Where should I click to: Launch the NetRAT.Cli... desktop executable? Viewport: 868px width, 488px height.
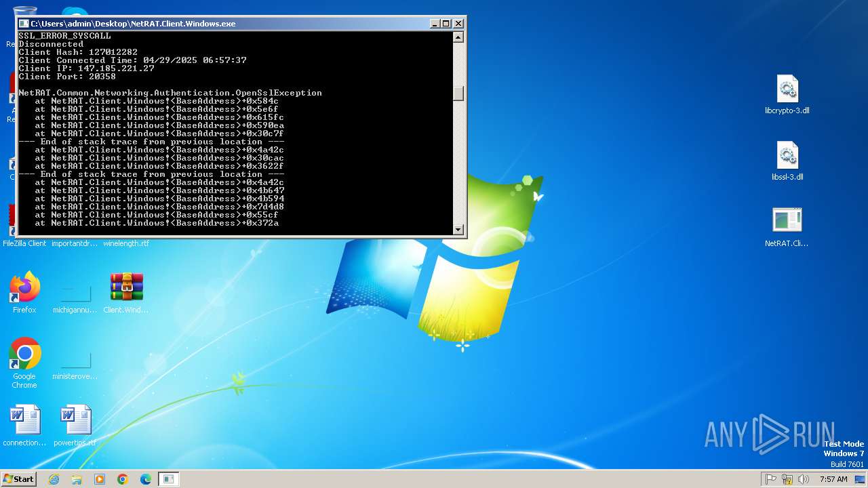[787, 228]
